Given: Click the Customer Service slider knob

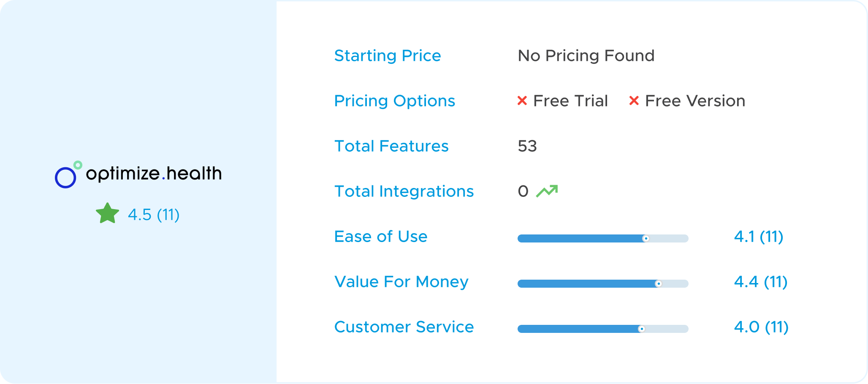Looking at the screenshot, I should click(x=641, y=329).
